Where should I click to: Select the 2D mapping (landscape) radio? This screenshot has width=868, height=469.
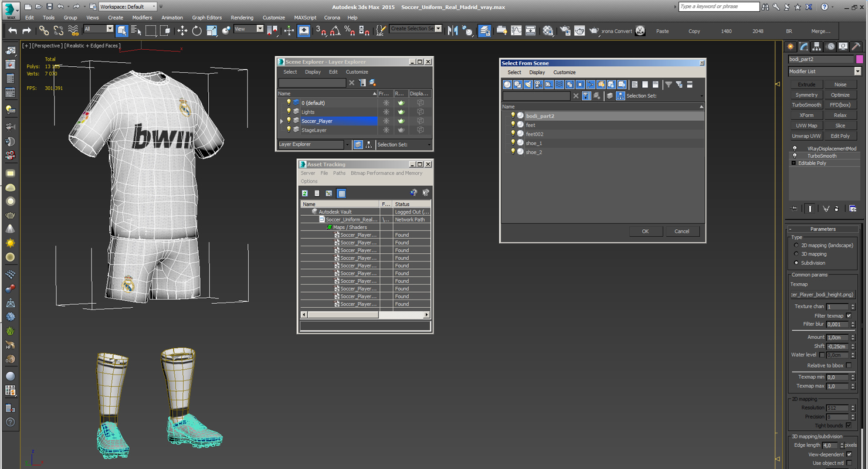(x=796, y=245)
